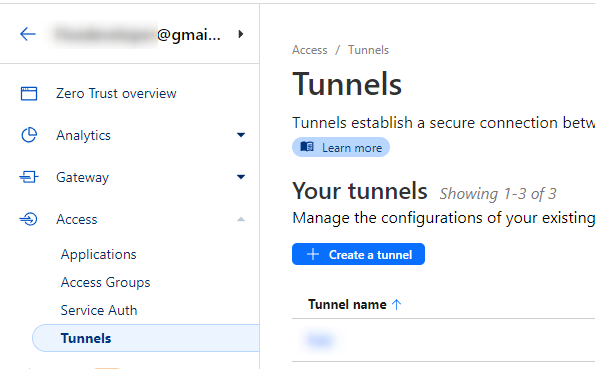Click the Tunnel name sort arrow
This screenshot has height=369, width=595.
pyautogui.click(x=397, y=304)
